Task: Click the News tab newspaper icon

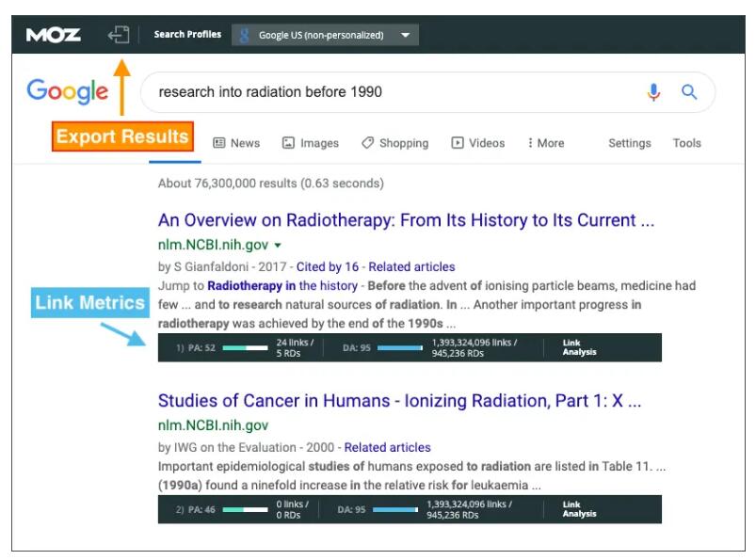Action: tap(219, 143)
